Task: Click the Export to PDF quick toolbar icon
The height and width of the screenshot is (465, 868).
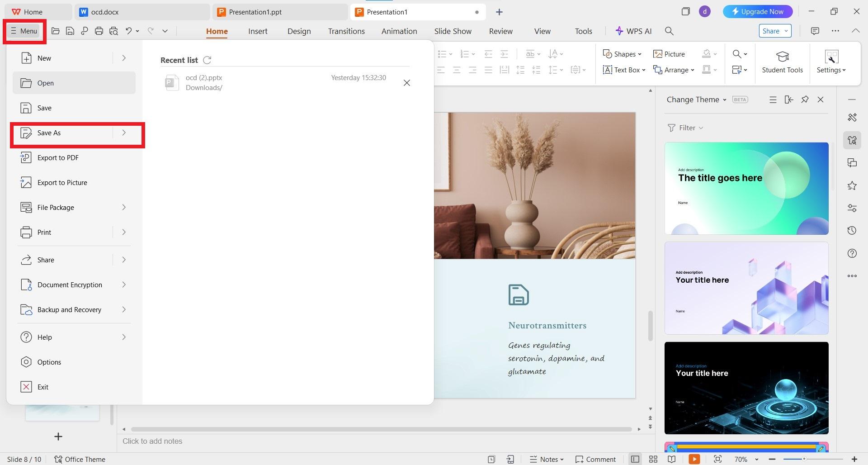Action: tap(85, 31)
